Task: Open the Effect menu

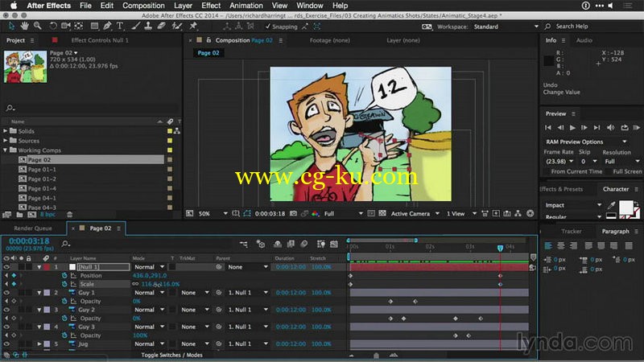Action: tap(211, 6)
